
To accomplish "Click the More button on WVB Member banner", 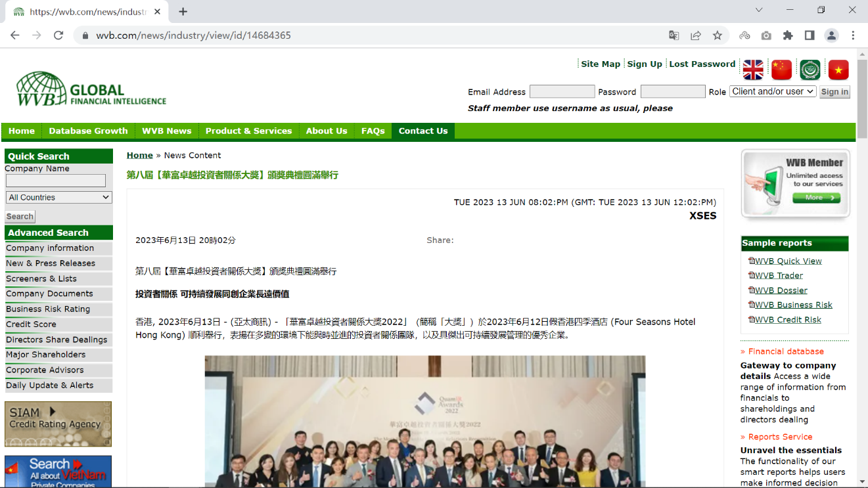I will point(816,198).
